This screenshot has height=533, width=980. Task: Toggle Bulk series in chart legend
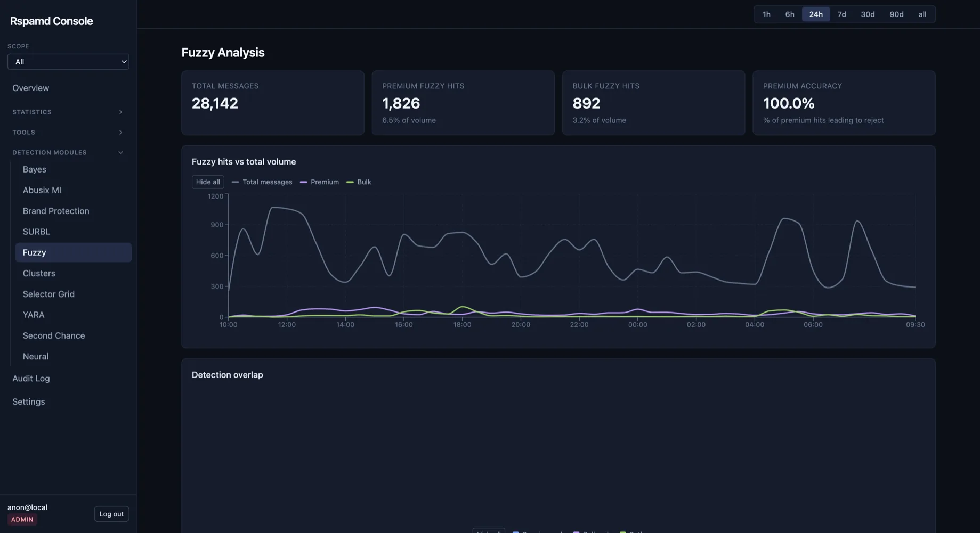point(359,182)
